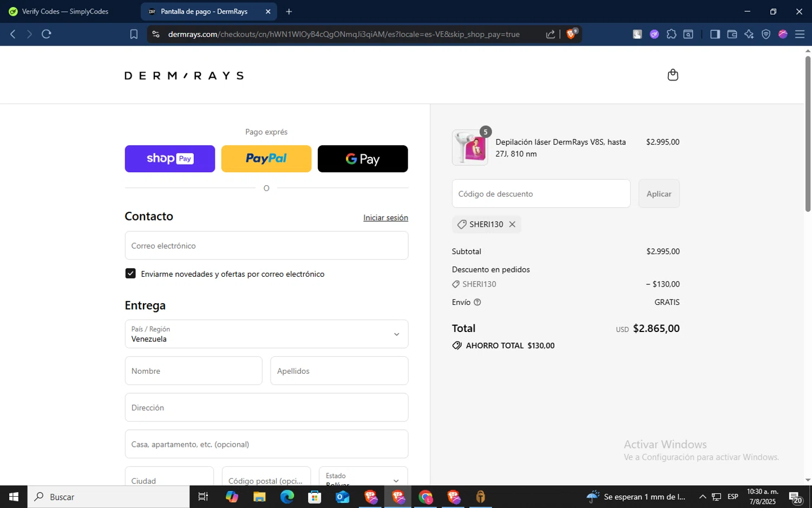Open Brave VPN shield icon
This screenshot has height=508, width=812.
[766, 34]
